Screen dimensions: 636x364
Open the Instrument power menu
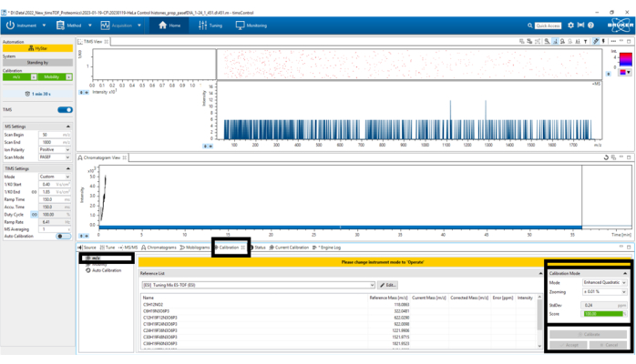(21, 25)
